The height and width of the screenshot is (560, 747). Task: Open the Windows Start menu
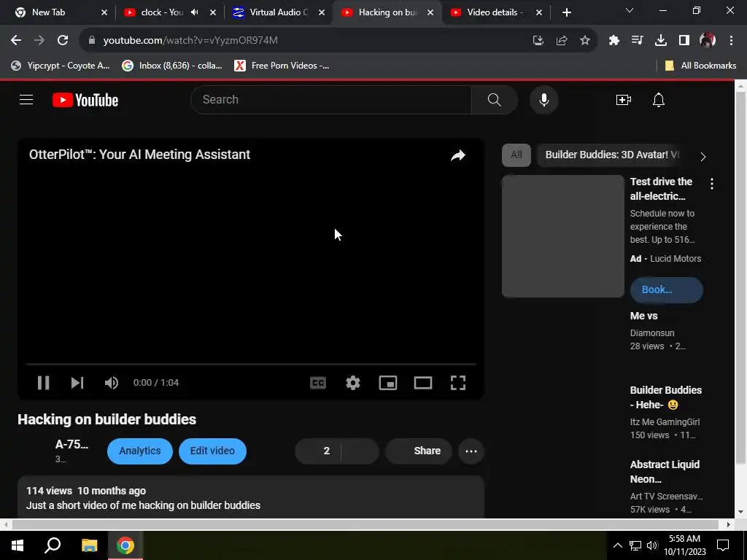18,545
